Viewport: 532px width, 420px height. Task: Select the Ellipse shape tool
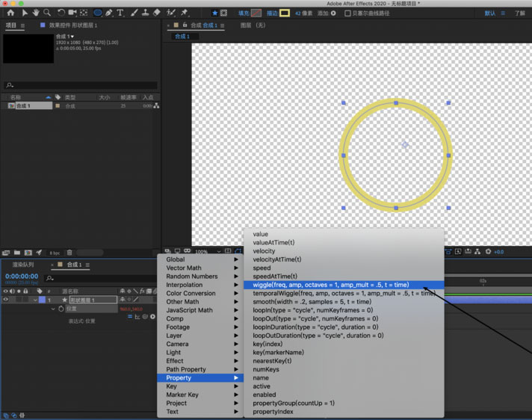tap(97, 13)
